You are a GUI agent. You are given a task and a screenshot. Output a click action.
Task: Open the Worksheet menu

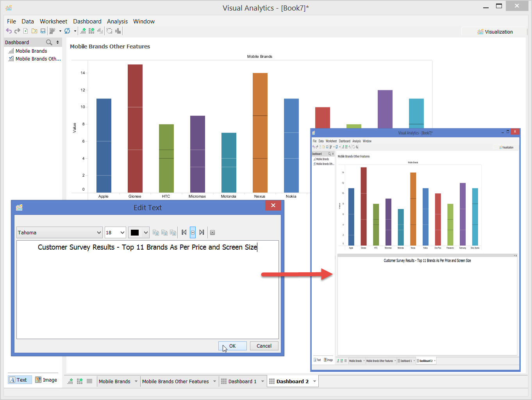point(54,21)
